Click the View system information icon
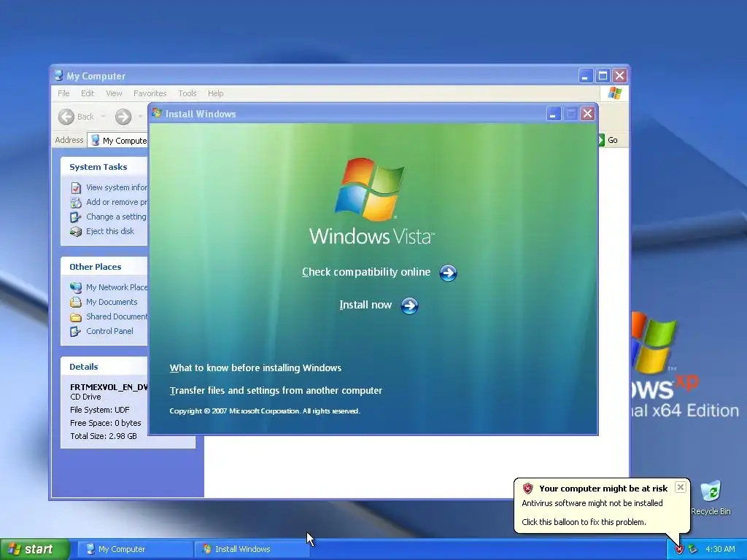This screenshot has height=560, width=747. coord(76,188)
